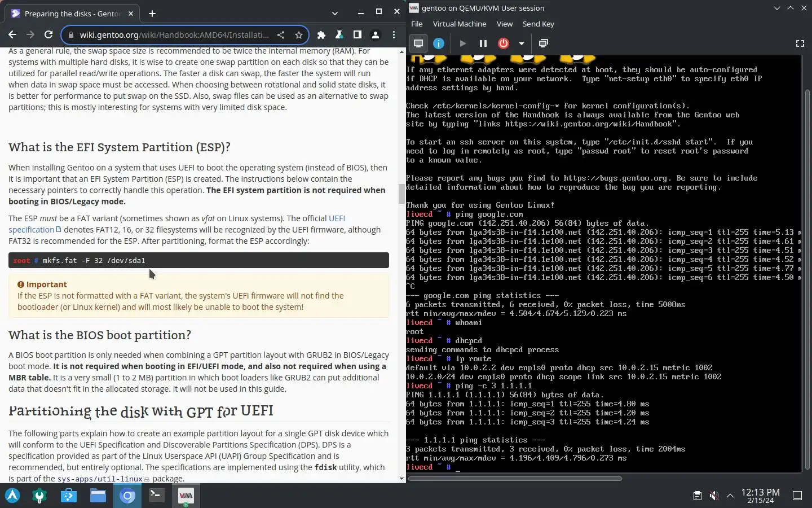
Task: Open clipboard tray icon
Action: point(698,496)
